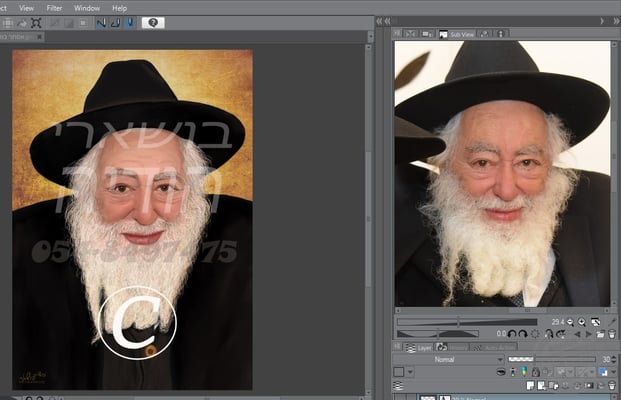Click the layer opacity stepper arrows
Screen dimensions: 621x400
point(614,360)
